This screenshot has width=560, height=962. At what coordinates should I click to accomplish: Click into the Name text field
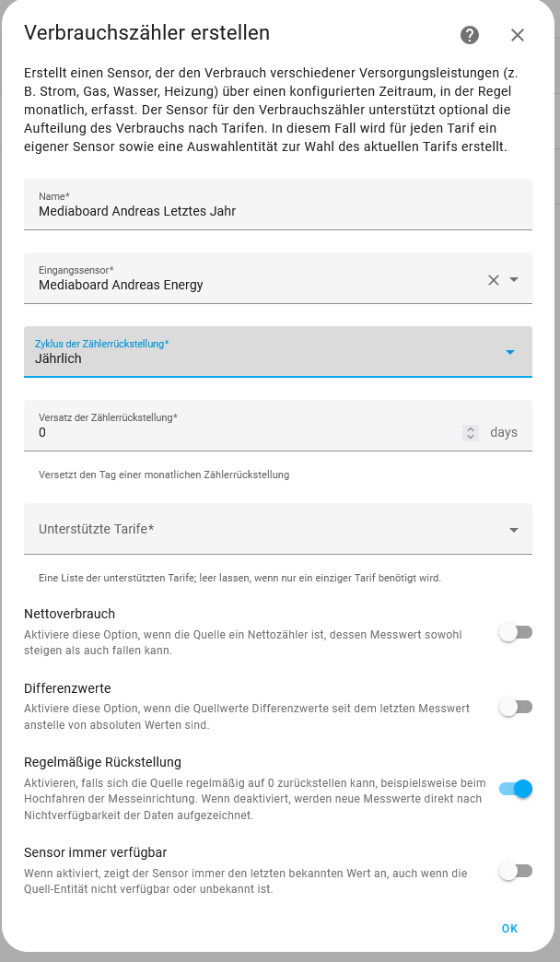pyautogui.click(x=278, y=205)
